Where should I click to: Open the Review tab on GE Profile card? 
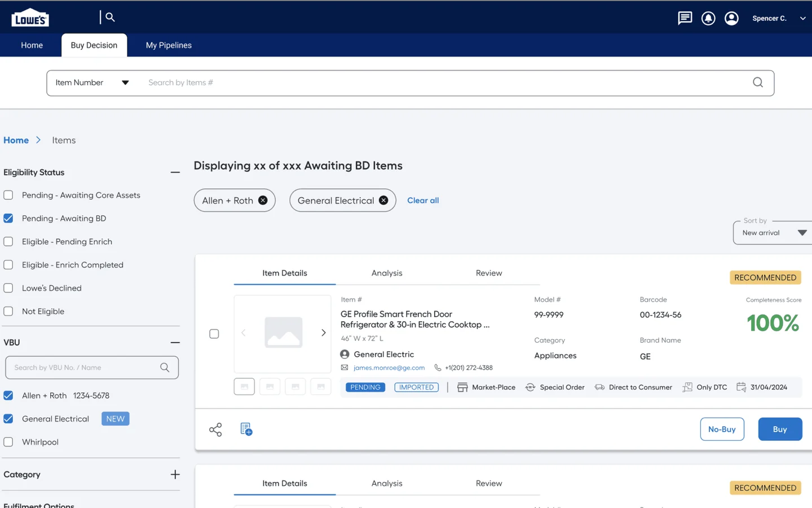pos(489,273)
